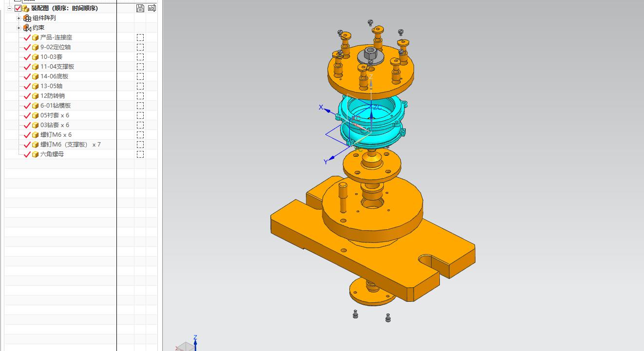
Task: Click the dashed box in the 05衬套 x 6 row
Action: [140, 115]
